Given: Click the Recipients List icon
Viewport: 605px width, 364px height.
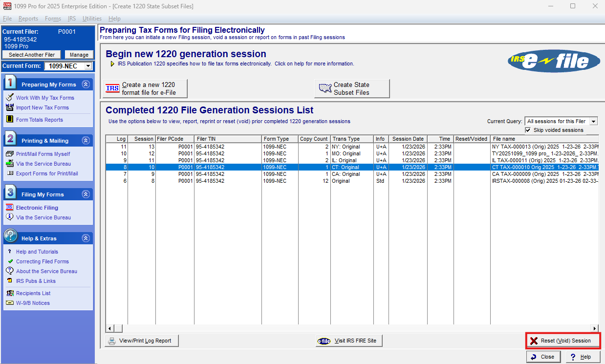Looking at the screenshot, I should [x=10, y=293].
